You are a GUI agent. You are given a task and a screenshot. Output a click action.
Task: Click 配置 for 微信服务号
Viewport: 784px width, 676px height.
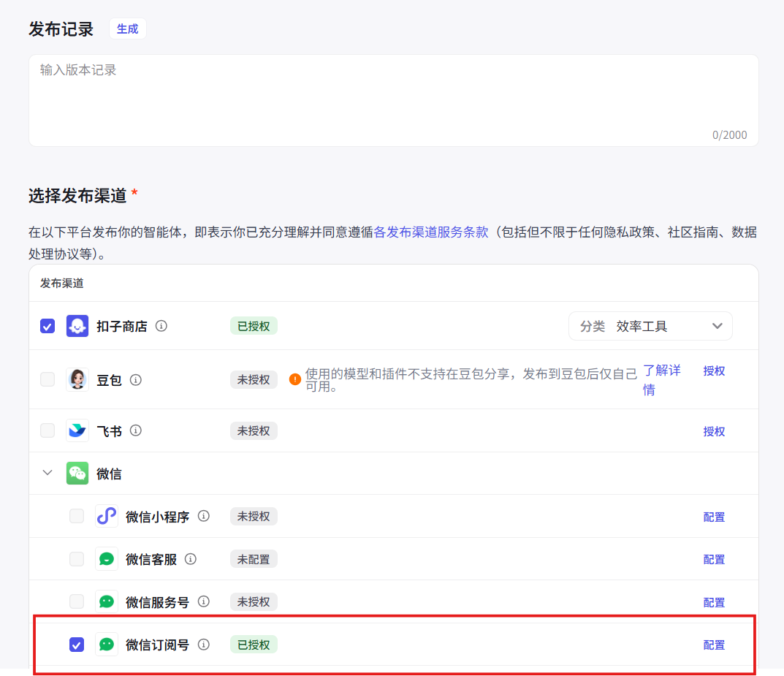point(714,602)
